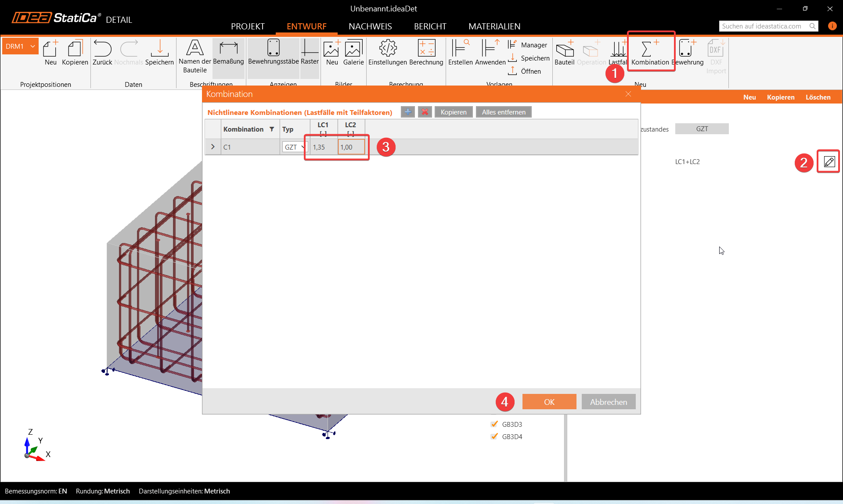Open the MATERIALIEN tab

pyautogui.click(x=494, y=26)
